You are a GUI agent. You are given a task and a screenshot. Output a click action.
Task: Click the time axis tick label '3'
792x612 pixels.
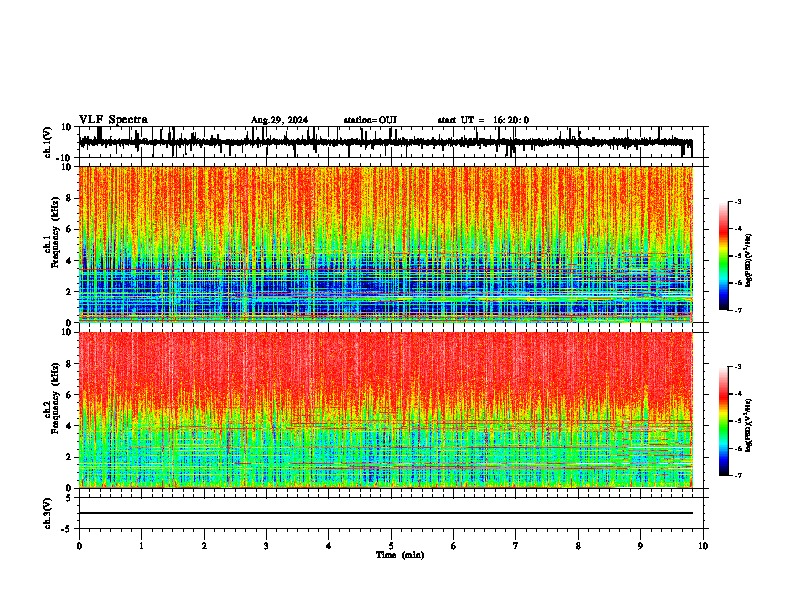pos(266,546)
